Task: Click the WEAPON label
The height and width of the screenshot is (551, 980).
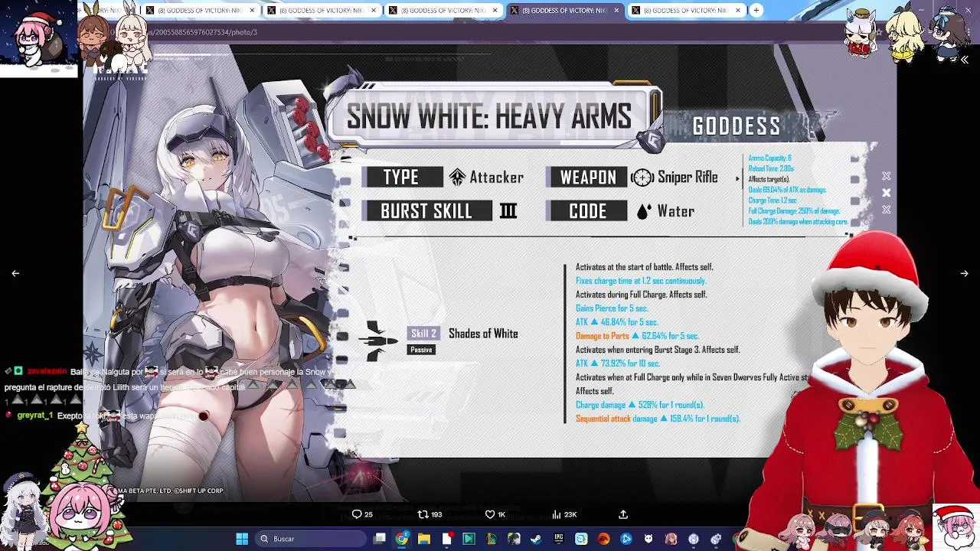Action: click(588, 177)
